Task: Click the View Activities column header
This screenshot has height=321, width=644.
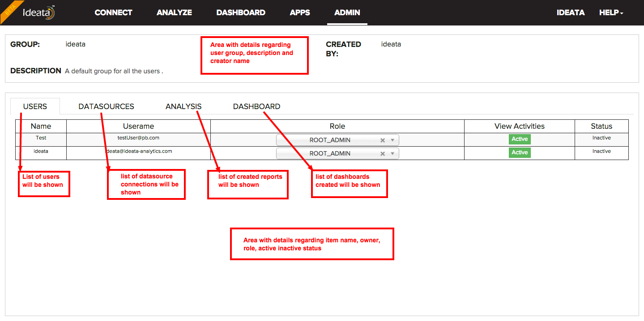Action: [x=520, y=126]
